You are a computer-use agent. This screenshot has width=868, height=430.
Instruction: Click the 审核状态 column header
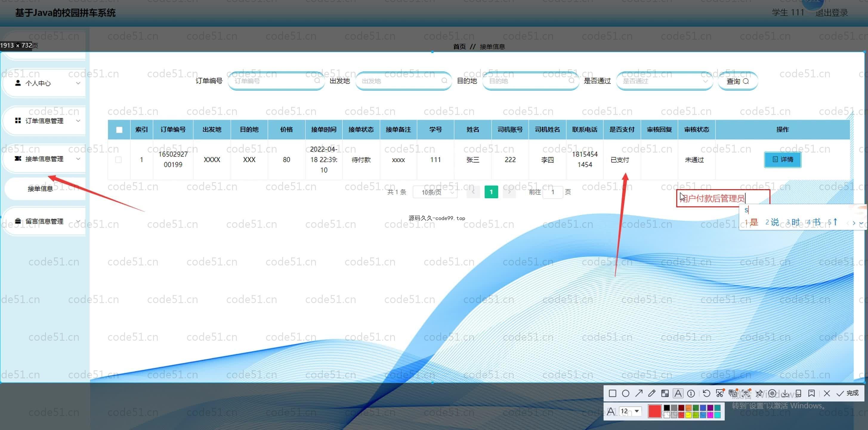point(696,130)
